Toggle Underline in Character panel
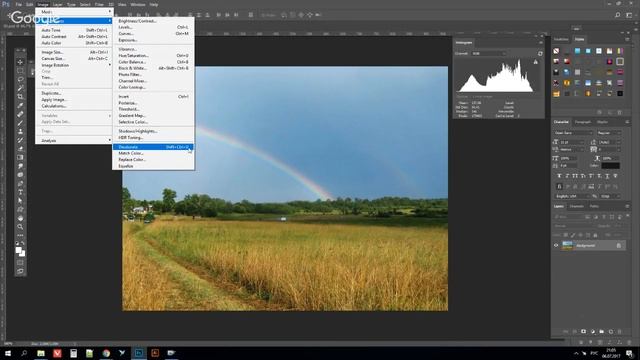Viewport: 640px width, 360px height. 607,176
